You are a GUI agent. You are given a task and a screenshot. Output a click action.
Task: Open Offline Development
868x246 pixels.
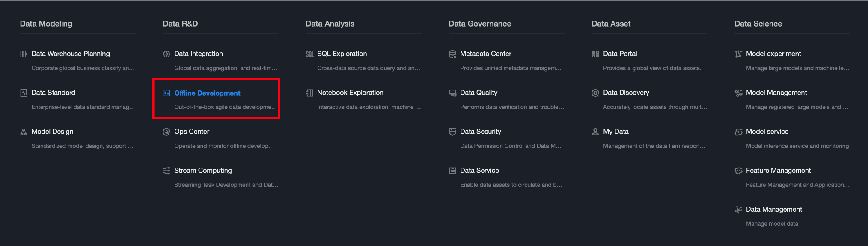(x=207, y=93)
